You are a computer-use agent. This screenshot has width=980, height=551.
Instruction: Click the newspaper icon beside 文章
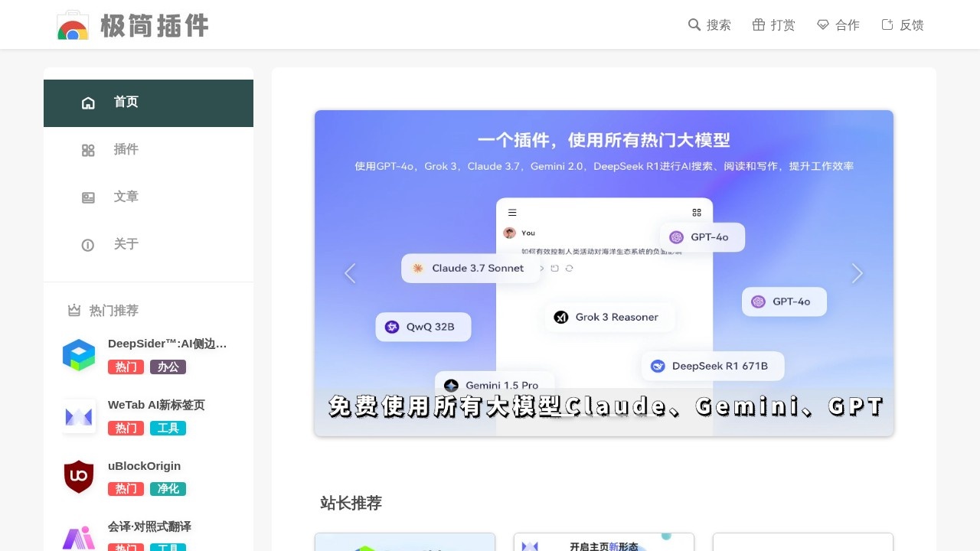click(x=88, y=197)
